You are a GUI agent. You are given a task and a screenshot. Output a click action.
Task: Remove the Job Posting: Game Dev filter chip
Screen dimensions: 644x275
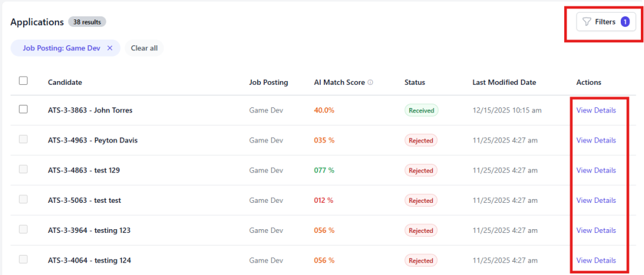click(x=109, y=48)
